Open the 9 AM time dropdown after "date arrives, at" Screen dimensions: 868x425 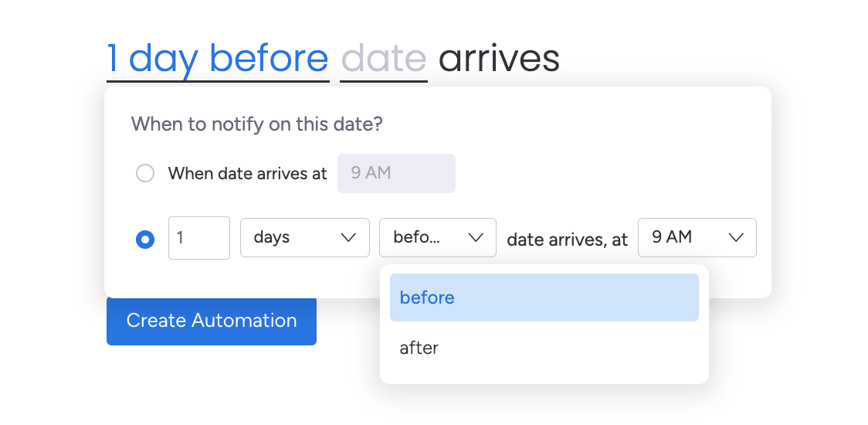click(x=697, y=237)
